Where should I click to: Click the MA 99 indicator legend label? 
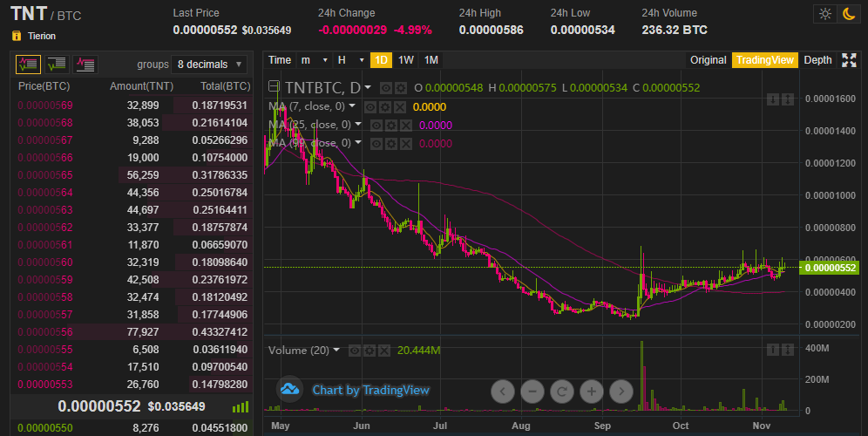tap(309, 143)
